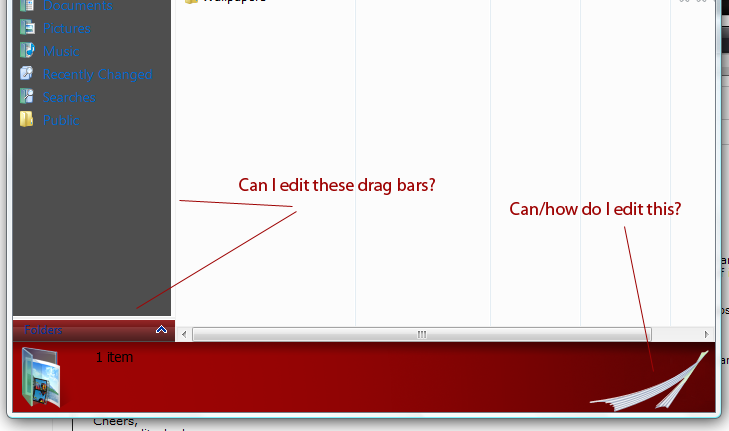Open the Pictures favorite link
Image resolution: width=729 pixels, height=431 pixels.
coord(66,28)
